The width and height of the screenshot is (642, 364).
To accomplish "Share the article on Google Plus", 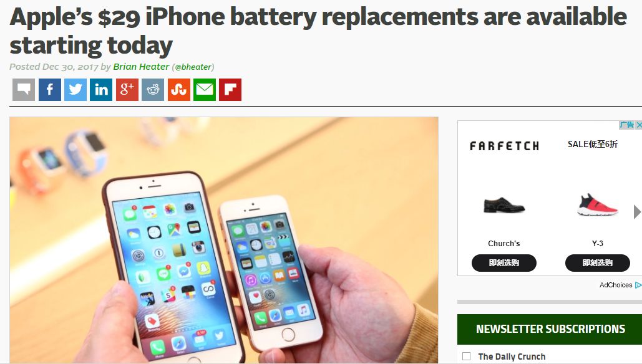I will pos(127,90).
